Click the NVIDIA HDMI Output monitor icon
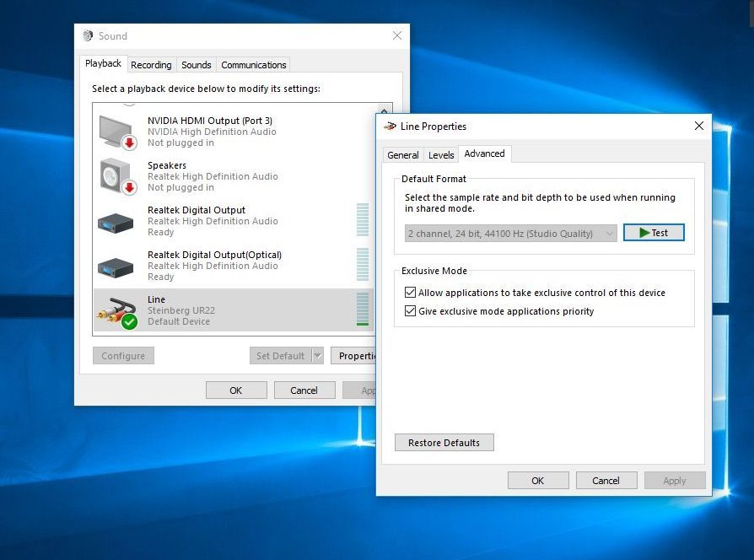This screenshot has width=754, height=560. point(117,132)
